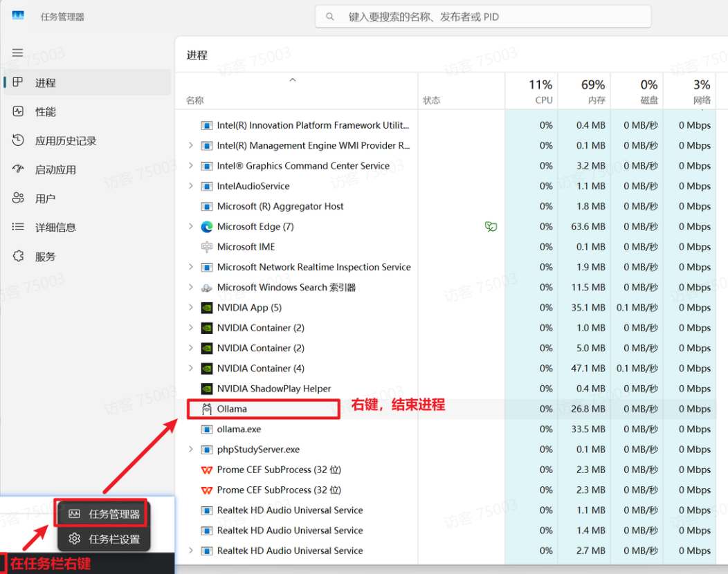Click the Microsoft Edge process icon
The image size is (728, 574).
pyautogui.click(x=207, y=227)
